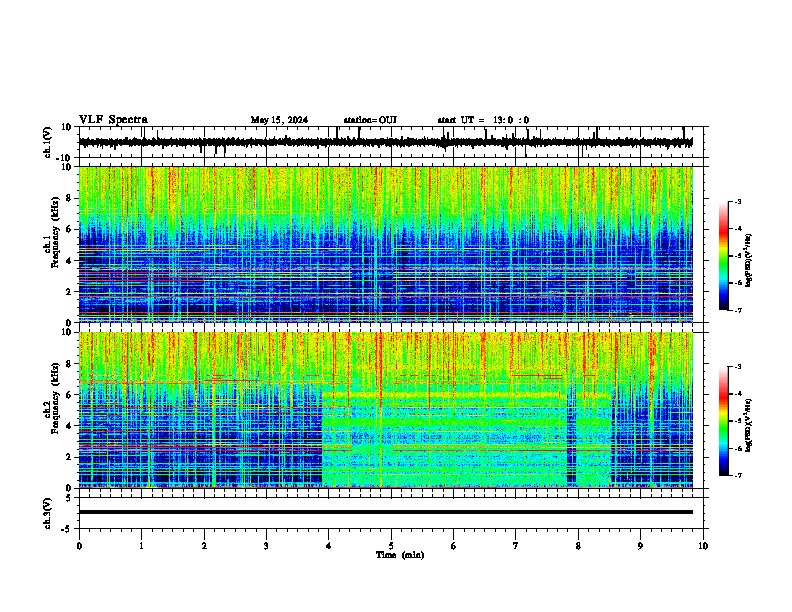Click the ch.2 spectrogram color scale bar

724,421
